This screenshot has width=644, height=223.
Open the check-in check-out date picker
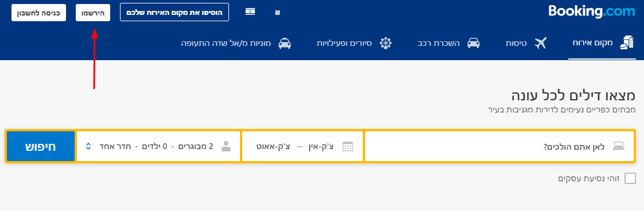(x=302, y=146)
